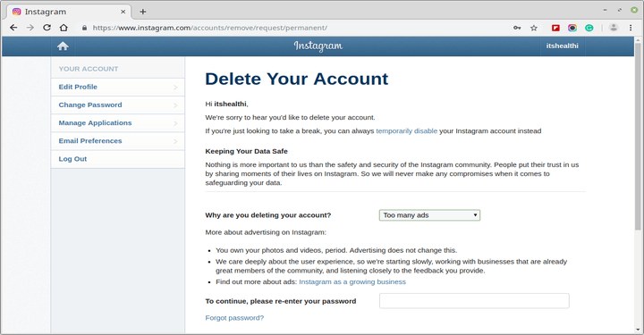Open Email Preferences in the sidebar

[x=117, y=141]
